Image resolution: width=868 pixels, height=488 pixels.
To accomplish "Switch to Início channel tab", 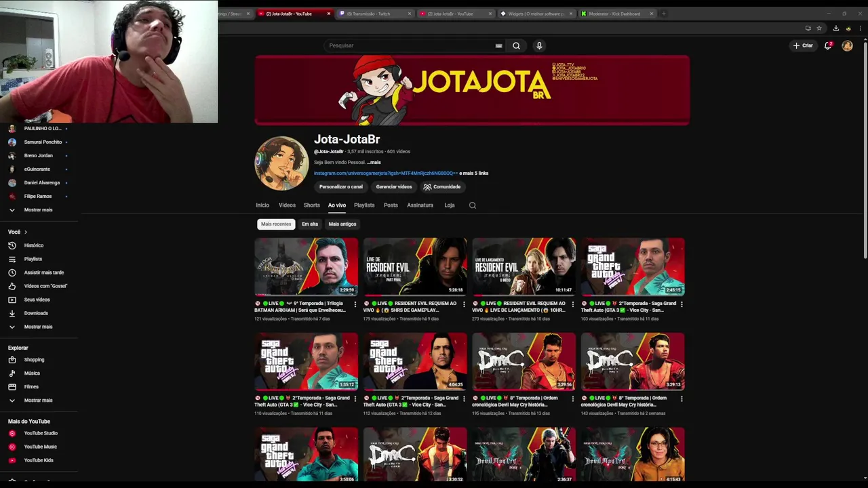I will point(262,205).
